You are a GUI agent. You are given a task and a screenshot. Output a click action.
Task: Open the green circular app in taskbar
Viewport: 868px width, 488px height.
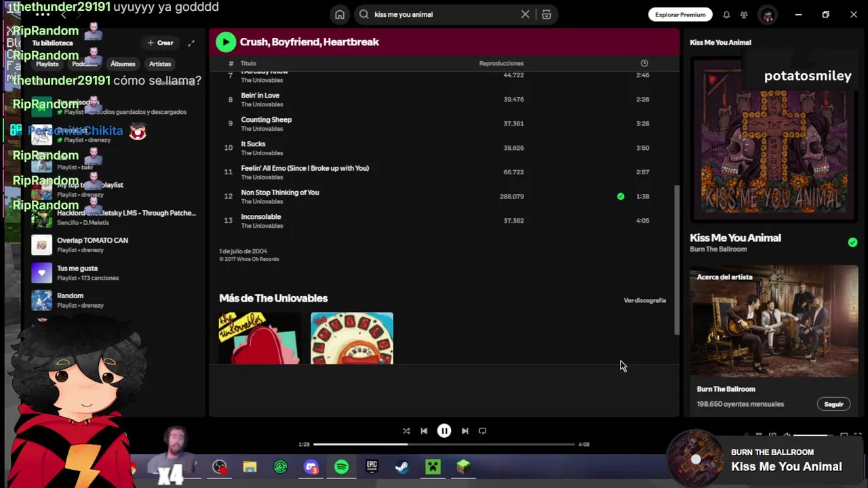281,467
